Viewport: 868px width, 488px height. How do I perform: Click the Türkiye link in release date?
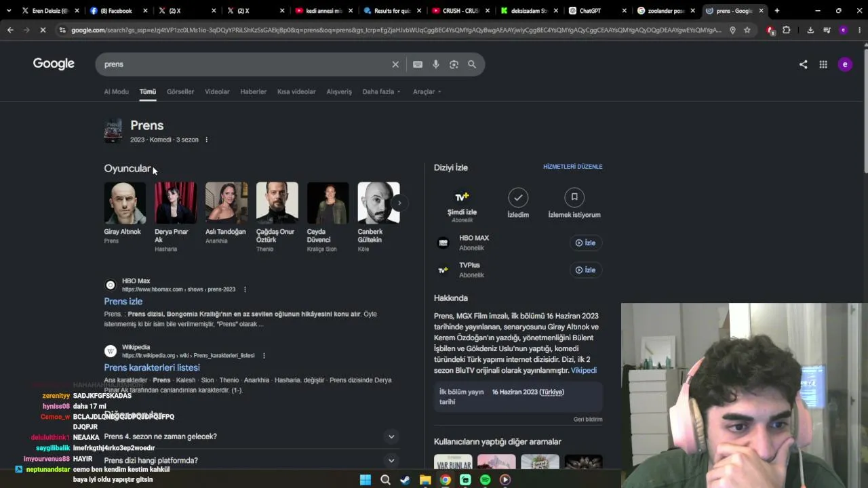click(552, 392)
